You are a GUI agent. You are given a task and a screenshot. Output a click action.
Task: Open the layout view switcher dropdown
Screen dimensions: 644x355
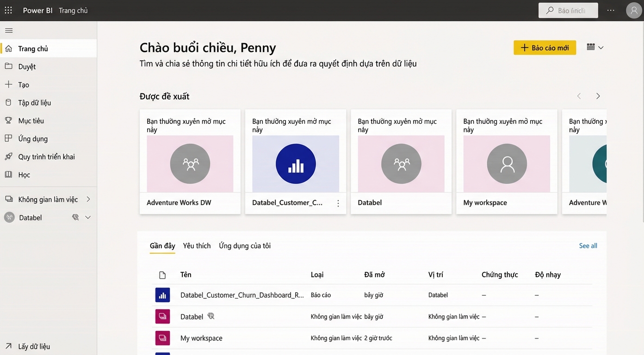pos(595,47)
